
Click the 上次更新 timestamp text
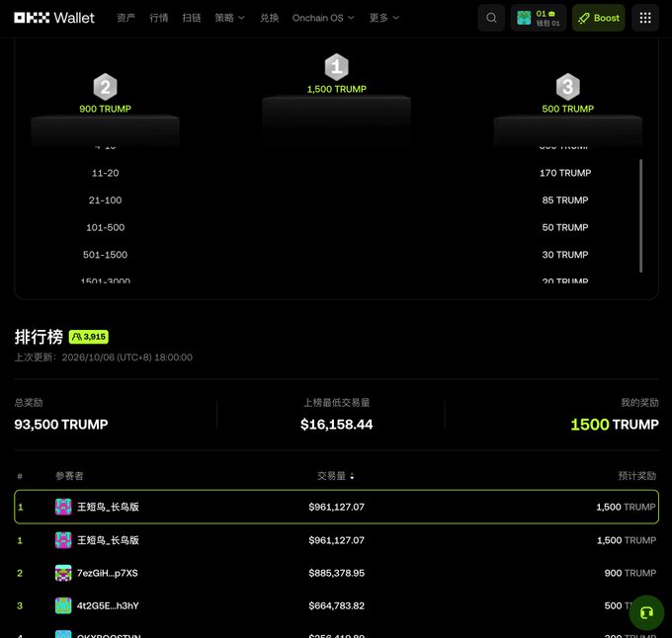pyautogui.click(x=104, y=358)
